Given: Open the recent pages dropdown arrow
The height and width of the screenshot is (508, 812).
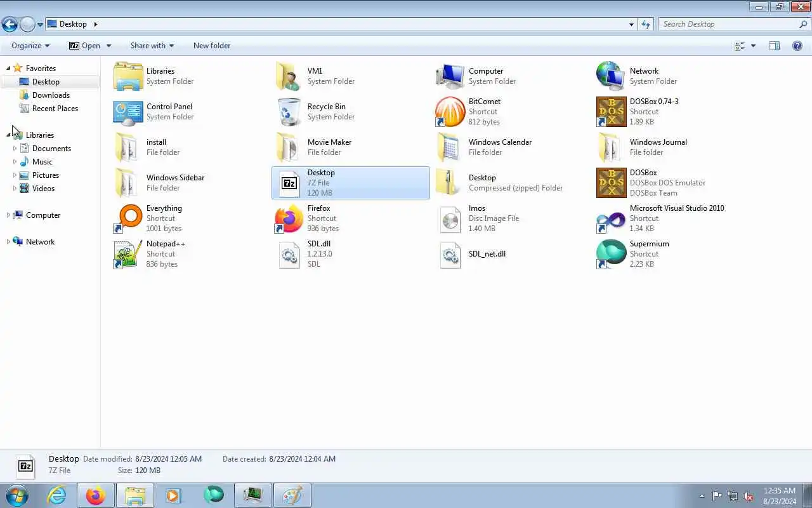Looking at the screenshot, I should tap(40, 25).
